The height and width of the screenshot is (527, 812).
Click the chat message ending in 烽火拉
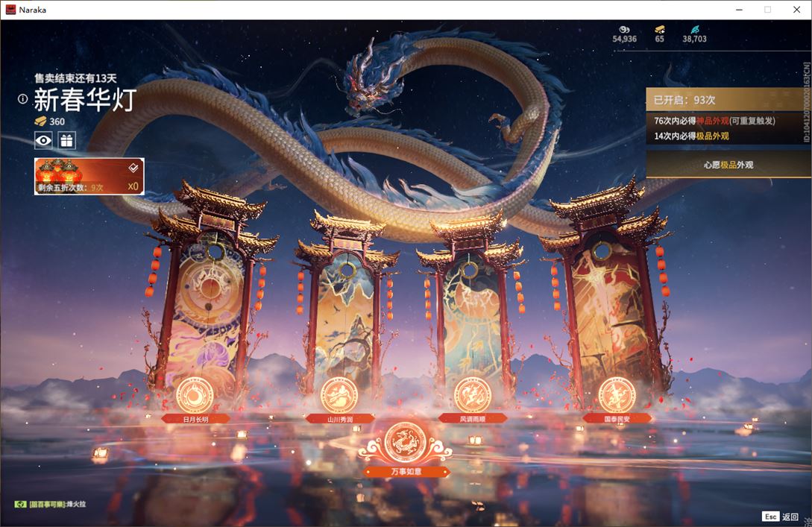57,504
